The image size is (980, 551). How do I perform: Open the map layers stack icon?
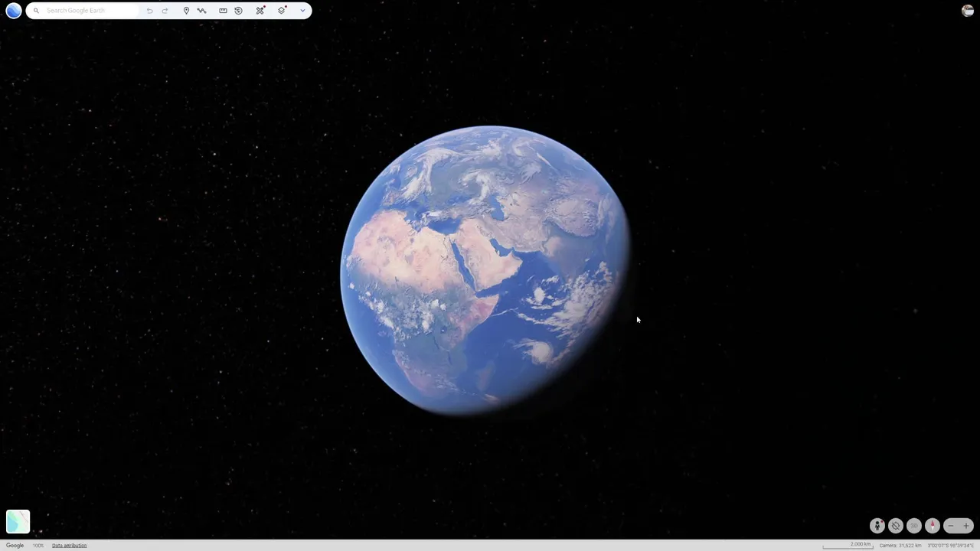click(282, 11)
